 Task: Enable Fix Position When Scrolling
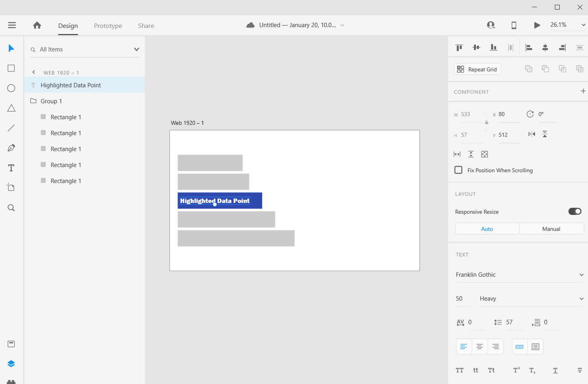pos(458,170)
